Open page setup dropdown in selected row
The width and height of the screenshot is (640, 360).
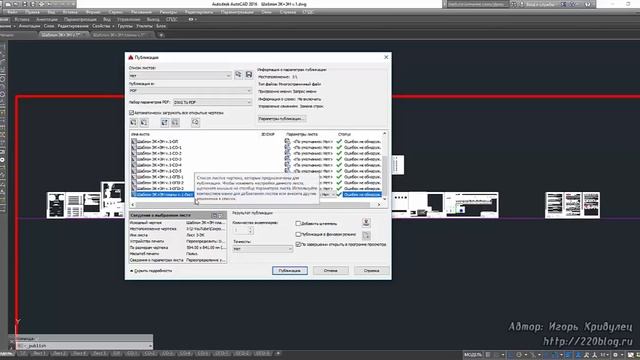pyautogui.click(x=333, y=195)
